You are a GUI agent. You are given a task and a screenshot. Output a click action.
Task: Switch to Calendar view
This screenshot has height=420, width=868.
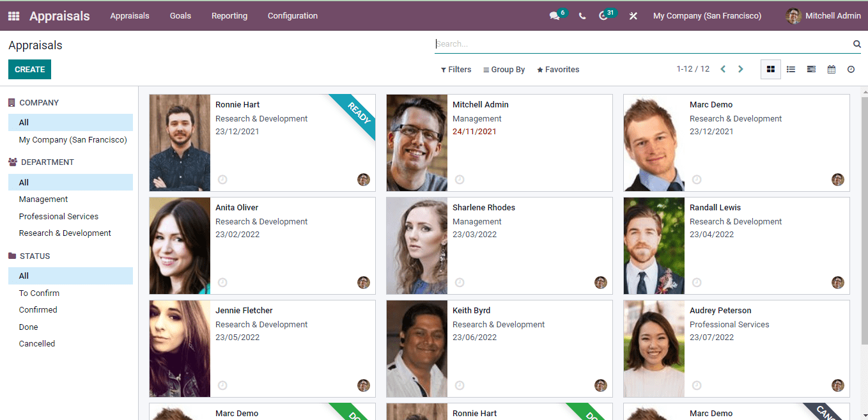(832, 69)
